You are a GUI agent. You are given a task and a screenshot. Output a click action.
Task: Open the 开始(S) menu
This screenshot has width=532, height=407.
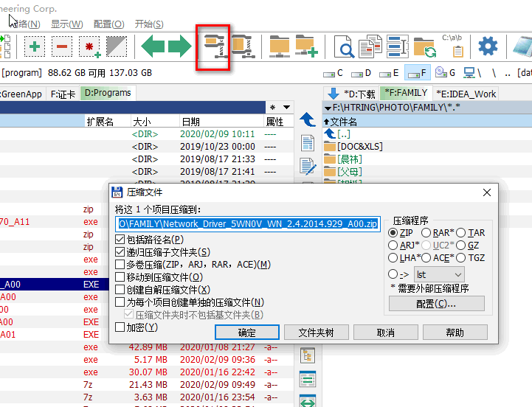(149, 24)
